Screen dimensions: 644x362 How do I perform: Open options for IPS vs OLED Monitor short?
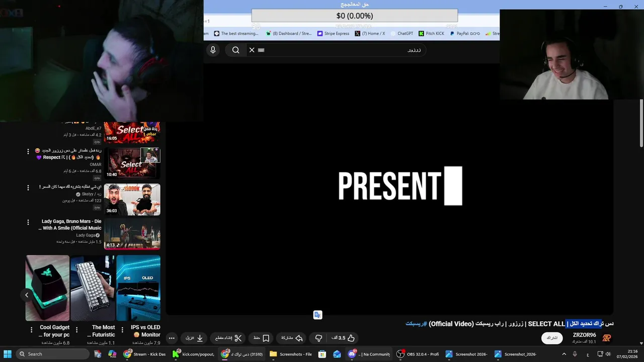tap(122, 330)
